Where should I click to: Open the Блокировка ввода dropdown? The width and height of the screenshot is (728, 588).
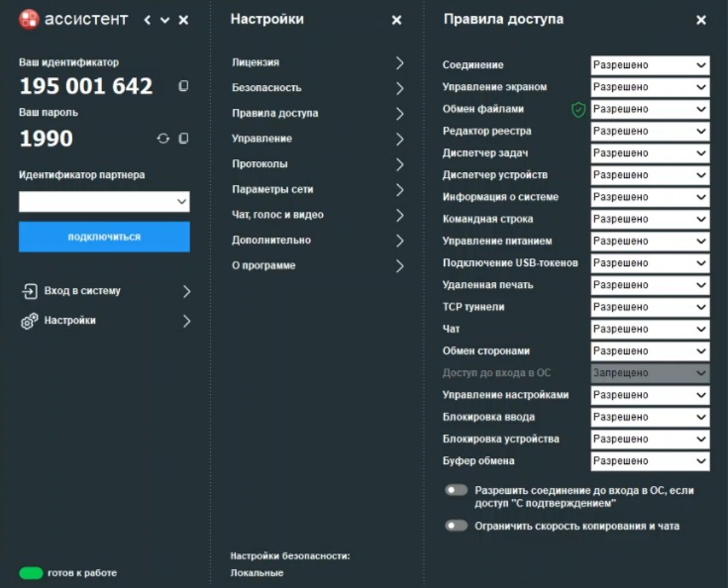point(650,417)
